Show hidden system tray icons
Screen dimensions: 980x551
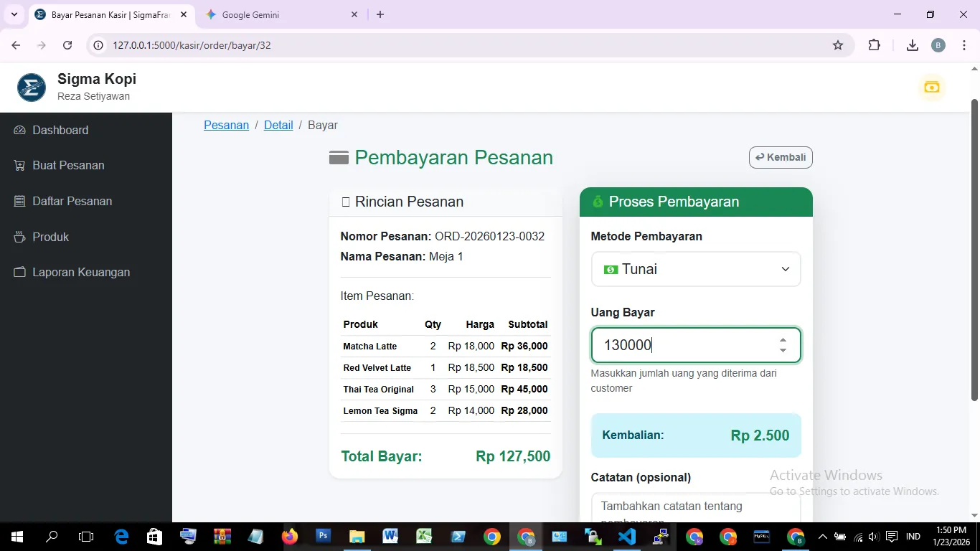click(823, 537)
